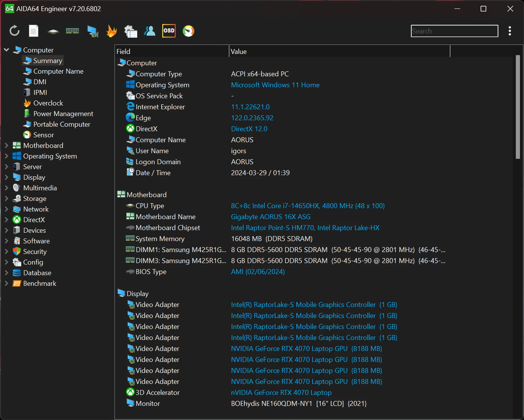This screenshot has height=420, width=524.
Task: Select Overclock in the sidebar tree
Action: coord(43,103)
